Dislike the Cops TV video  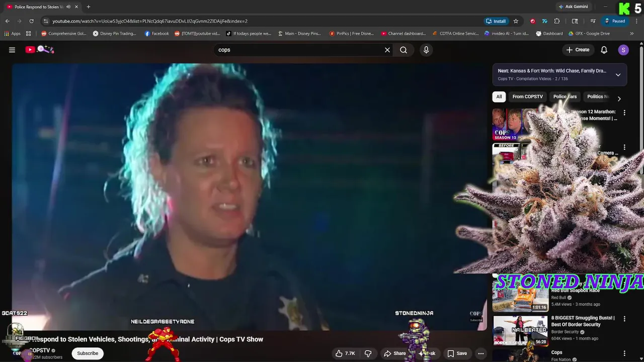(x=368, y=353)
